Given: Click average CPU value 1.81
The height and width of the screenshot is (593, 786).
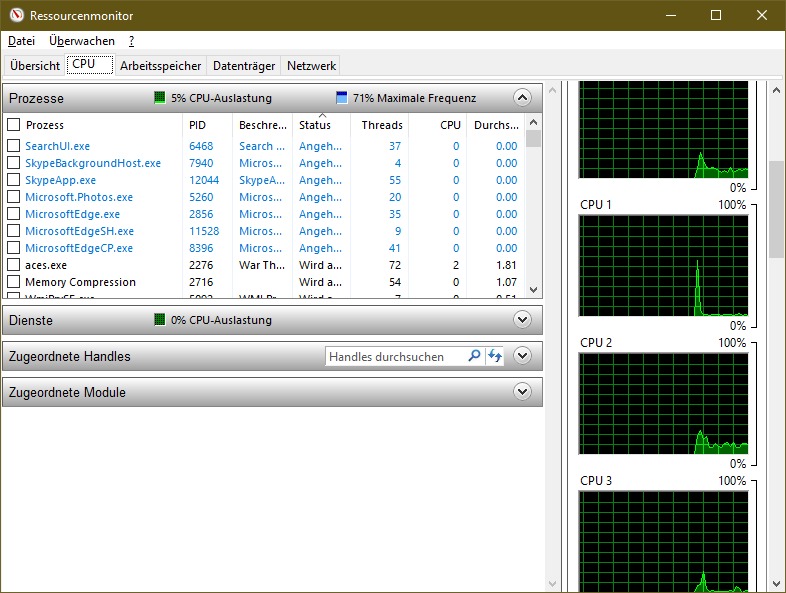Looking at the screenshot, I should [x=506, y=265].
